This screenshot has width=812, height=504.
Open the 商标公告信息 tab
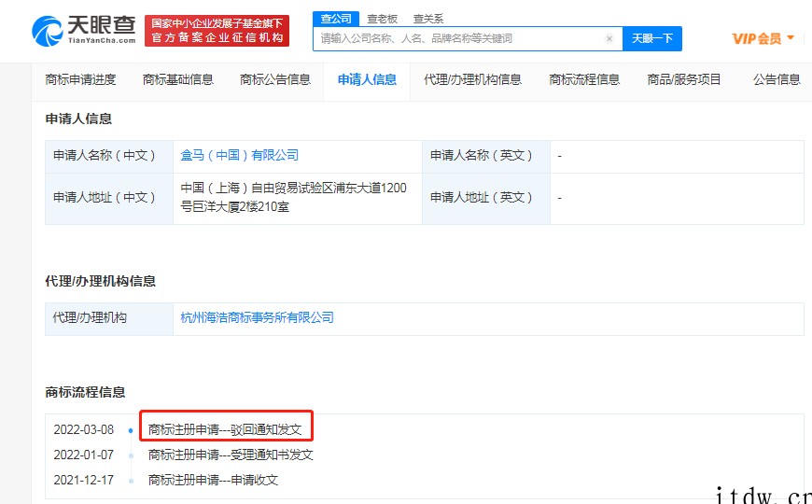tap(275, 79)
